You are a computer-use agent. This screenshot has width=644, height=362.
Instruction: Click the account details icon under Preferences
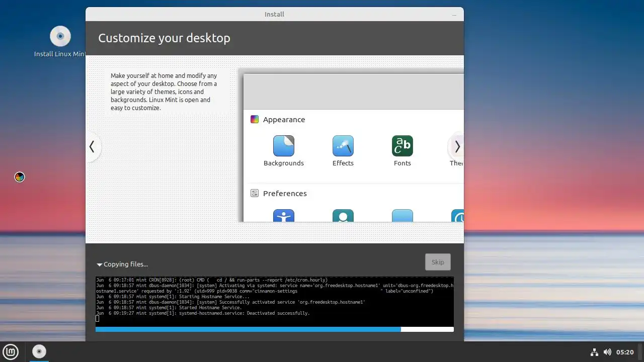click(x=343, y=216)
